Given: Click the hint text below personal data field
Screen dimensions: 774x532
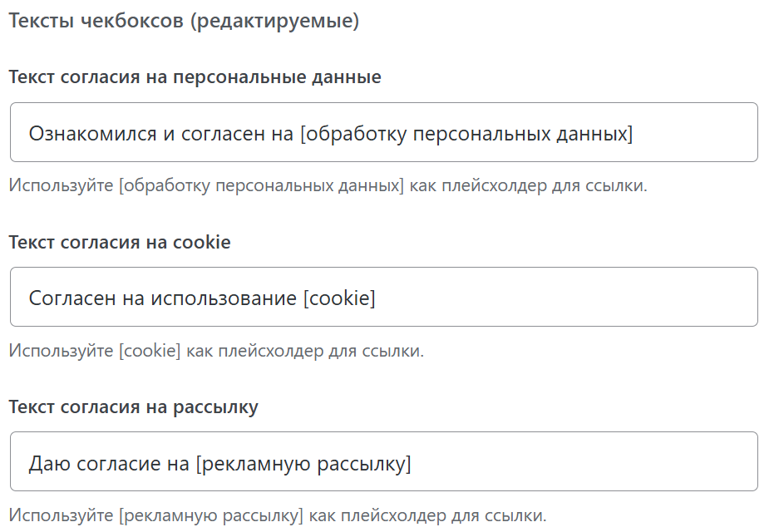Looking at the screenshot, I should click(328, 185).
